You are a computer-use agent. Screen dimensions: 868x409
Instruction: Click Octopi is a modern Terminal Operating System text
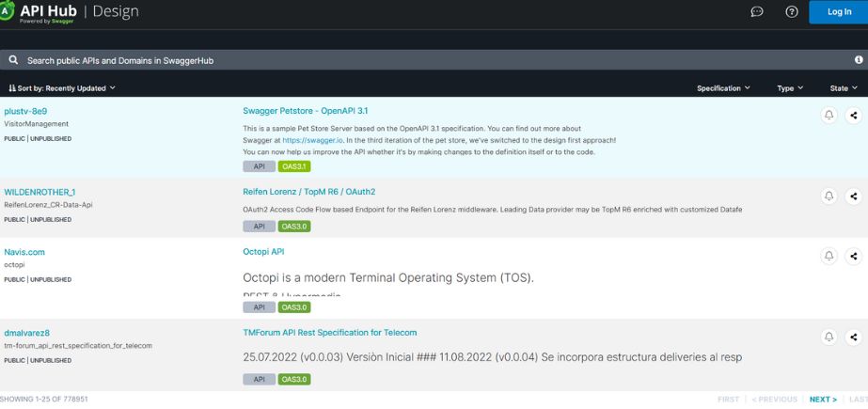click(x=388, y=277)
